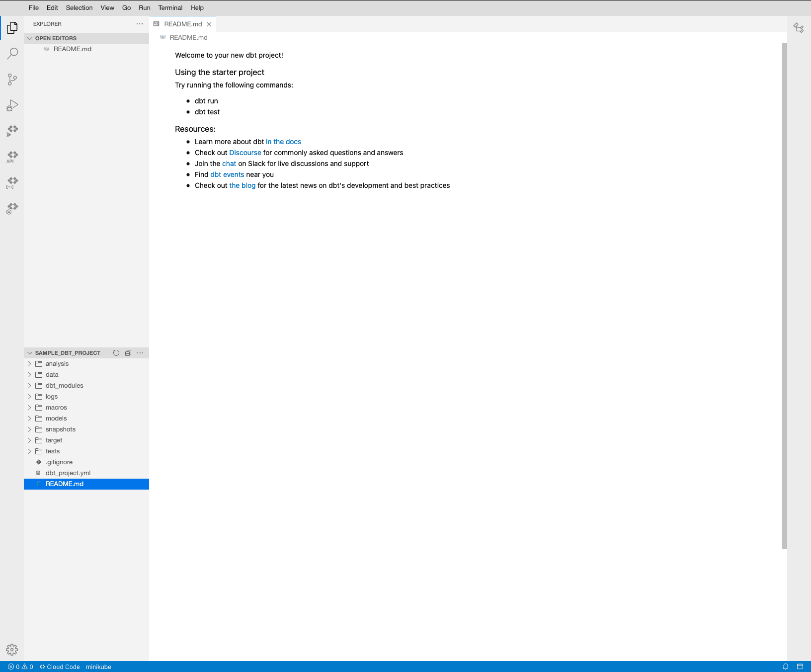This screenshot has height=672, width=811.
Task: Open the Edit menu
Action: pos(52,8)
